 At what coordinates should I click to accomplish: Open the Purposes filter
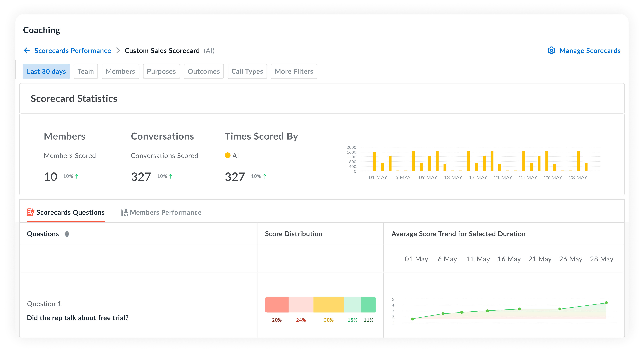point(161,71)
